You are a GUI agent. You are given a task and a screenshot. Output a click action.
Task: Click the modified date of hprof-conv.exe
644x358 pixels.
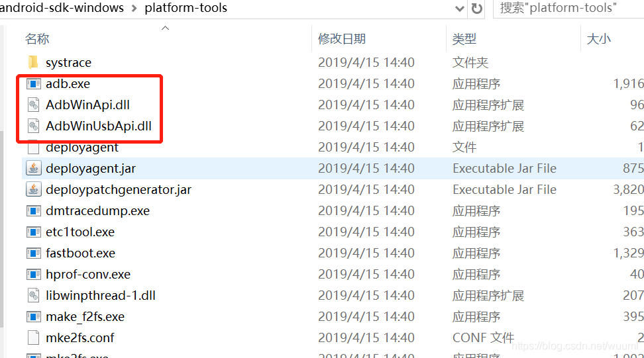click(x=366, y=275)
